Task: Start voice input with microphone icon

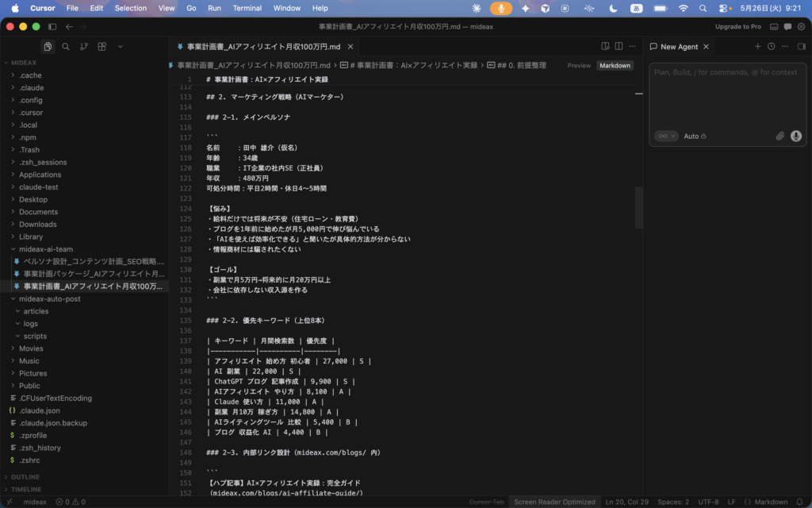Action: pyautogui.click(x=796, y=136)
